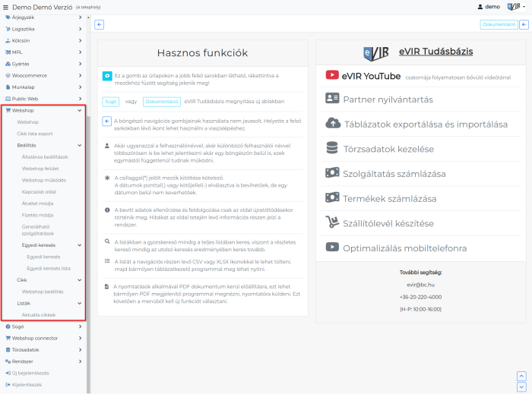Click the scroll-down arrow button at bottom right

point(521,386)
